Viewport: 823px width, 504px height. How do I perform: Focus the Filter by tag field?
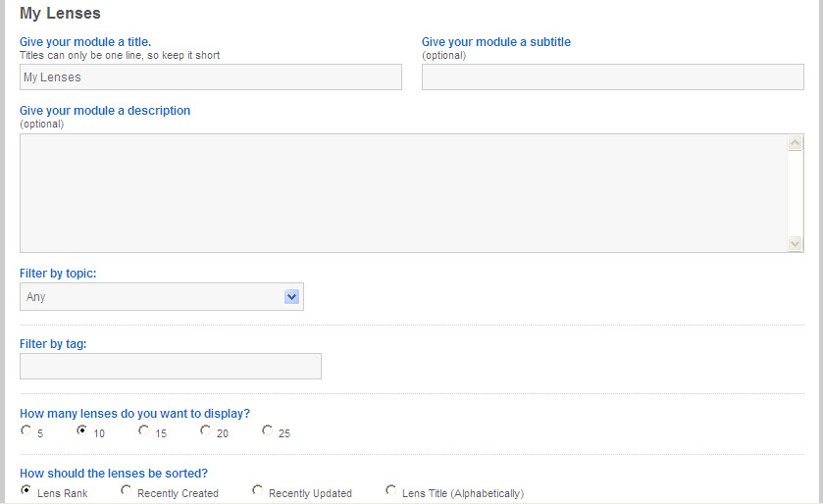pos(171,366)
